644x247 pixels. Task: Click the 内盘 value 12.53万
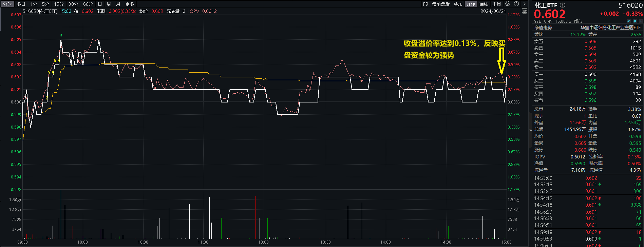pyautogui.click(x=633, y=122)
